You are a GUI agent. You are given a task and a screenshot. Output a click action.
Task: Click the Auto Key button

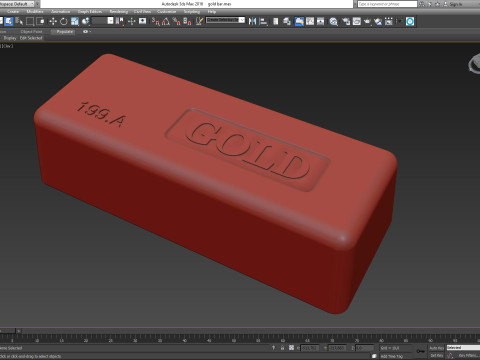(x=436, y=348)
